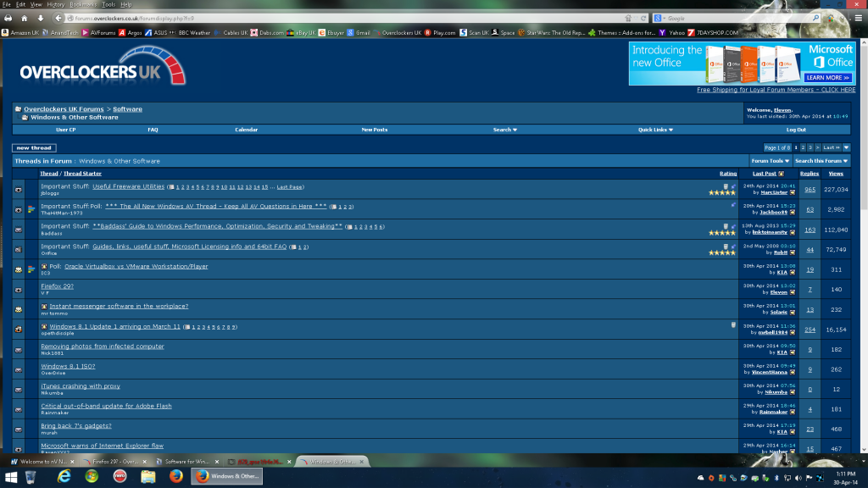The width and height of the screenshot is (868, 488).
Task: Click the Windows Start button
Action: (x=10, y=476)
